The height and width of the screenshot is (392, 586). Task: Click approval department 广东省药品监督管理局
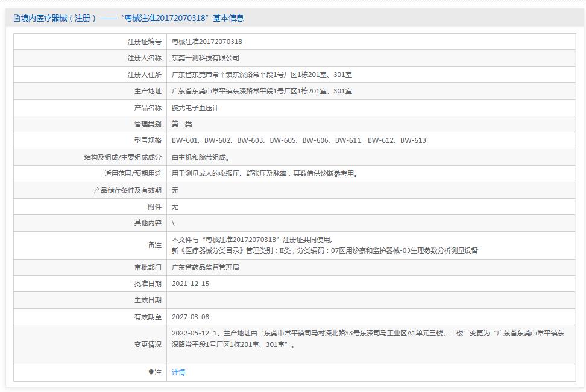tap(206, 267)
